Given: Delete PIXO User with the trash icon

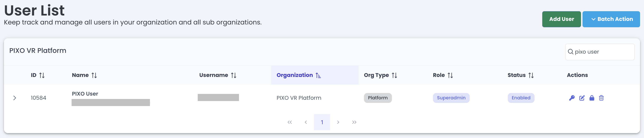Looking at the screenshot, I should coord(601,98).
